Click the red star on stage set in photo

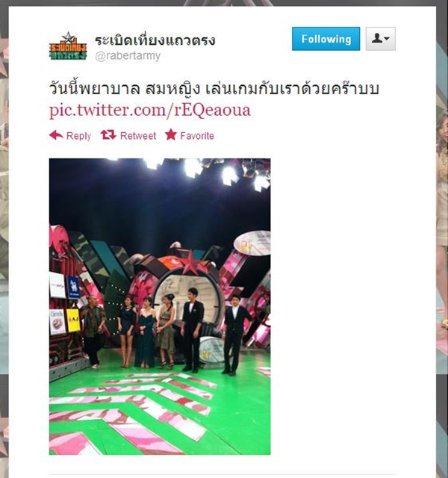click(190, 261)
